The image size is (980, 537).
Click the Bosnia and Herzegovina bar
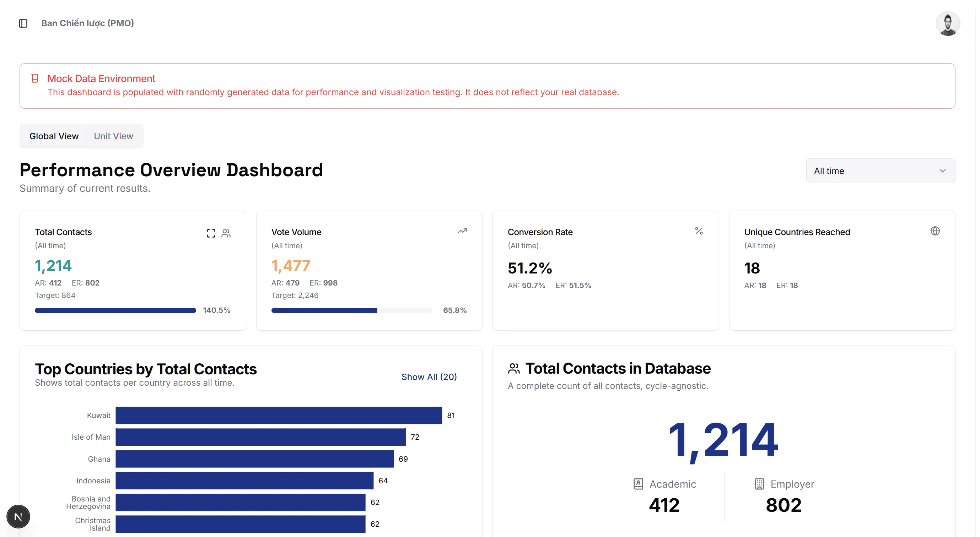[x=241, y=503]
